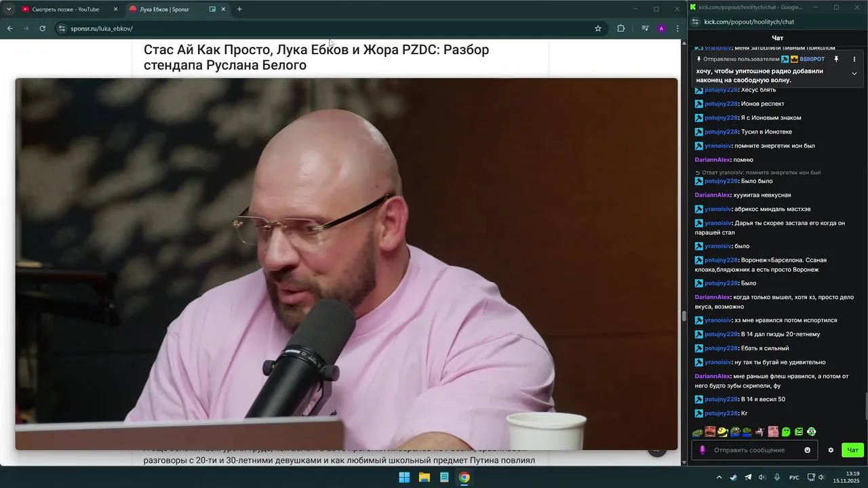Open a new browser tab
This screenshot has width=868, height=488.
click(x=239, y=9)
